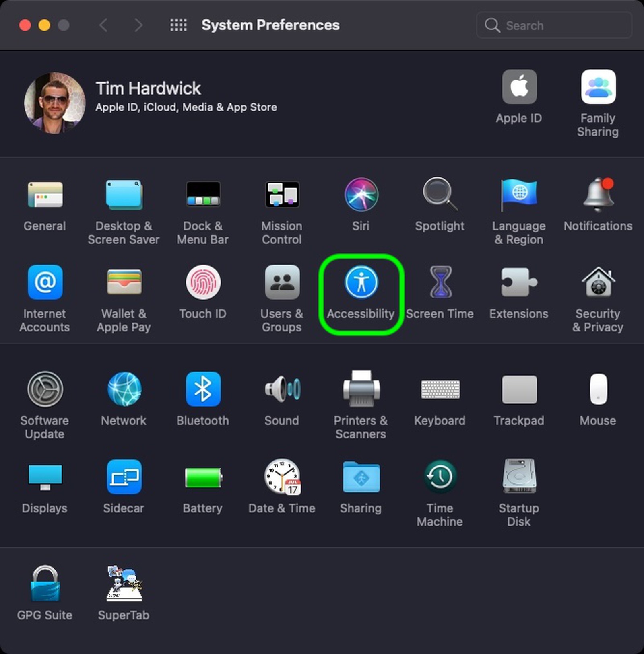Open Keyboard preferences
Image resolution: width=644 pixels, height=654 pixels.
[440, 389]
